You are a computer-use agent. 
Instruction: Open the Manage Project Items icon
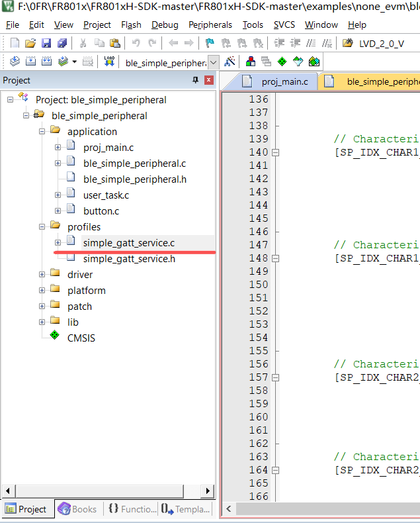click(x=251, y=62)
